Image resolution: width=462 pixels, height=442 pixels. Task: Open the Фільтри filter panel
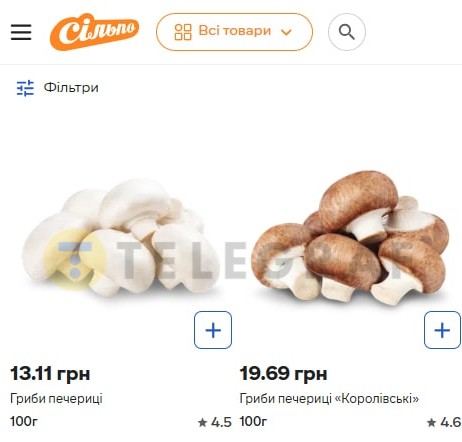(58, 88)
